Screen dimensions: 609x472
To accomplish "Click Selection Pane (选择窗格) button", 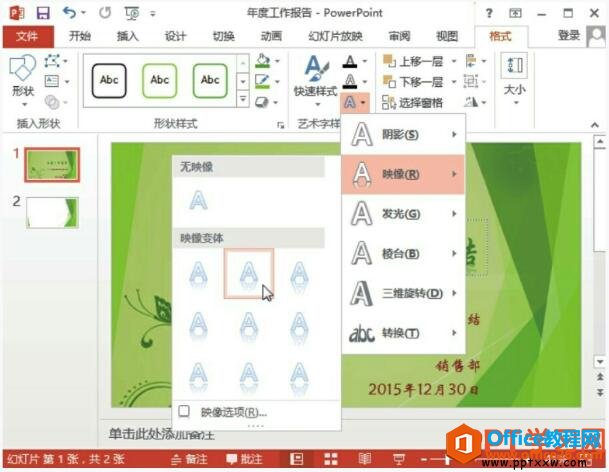I will [412, 103].
